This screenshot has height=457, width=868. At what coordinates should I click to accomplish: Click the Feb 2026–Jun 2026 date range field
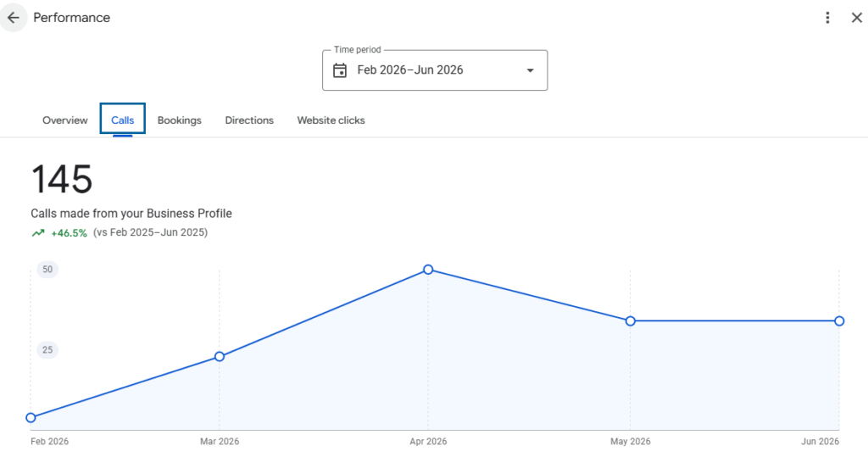click(435, 70)
